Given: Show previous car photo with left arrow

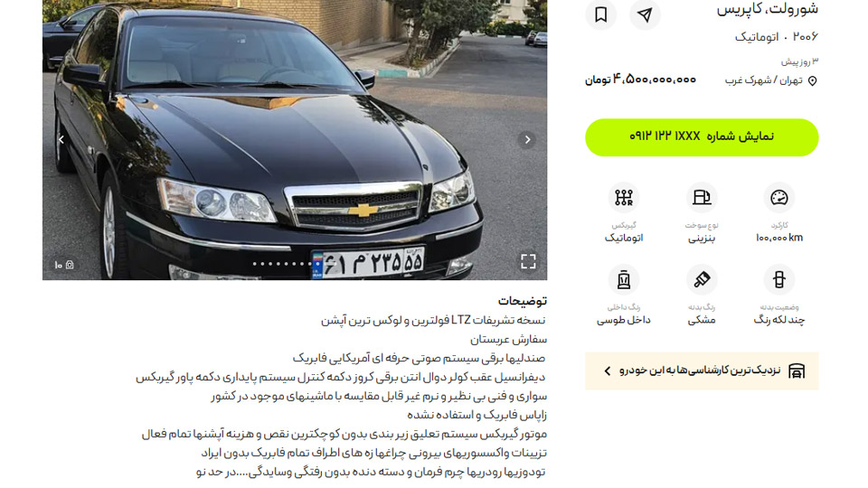Looking at the screenshot, I should pyautogui.click(x=61, y=139).
